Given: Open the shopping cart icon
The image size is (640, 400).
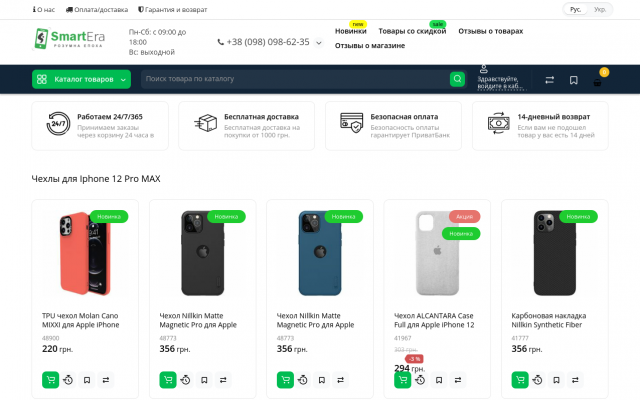Looking at the screenshot, I should pos(597,82).
